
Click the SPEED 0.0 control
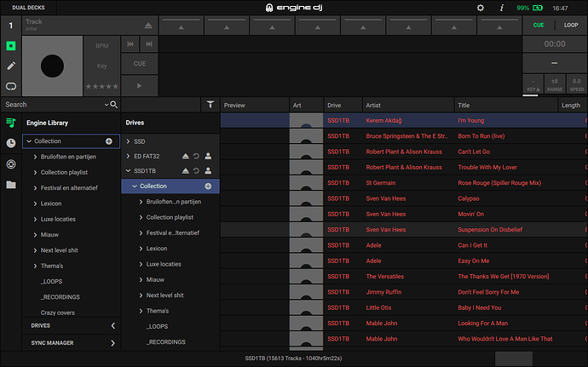coord(577,84)
